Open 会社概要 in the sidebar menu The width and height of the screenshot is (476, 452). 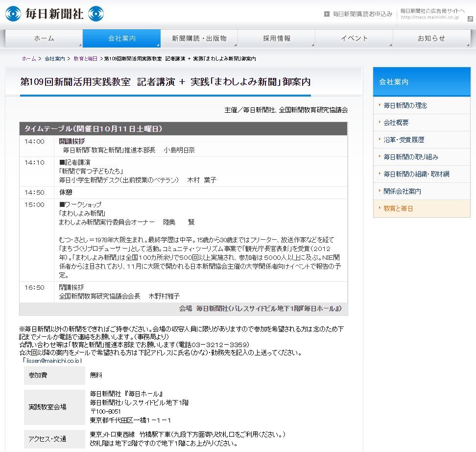click(396, 123)
